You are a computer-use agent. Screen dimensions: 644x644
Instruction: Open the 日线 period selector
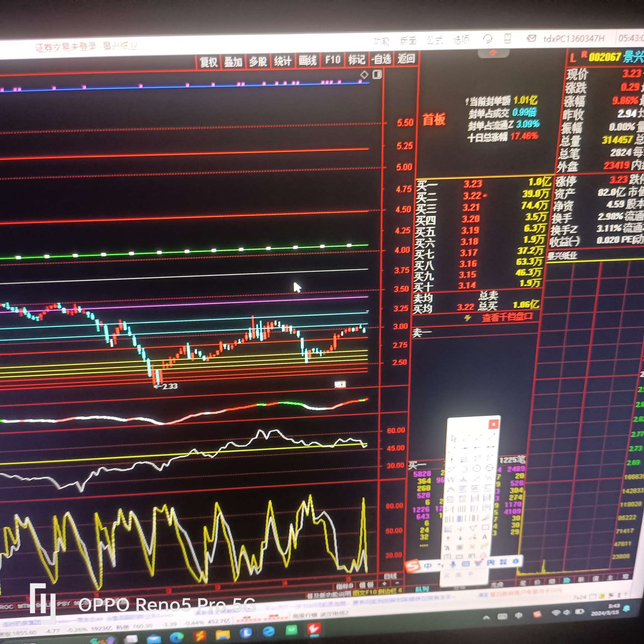coord(390,576)
